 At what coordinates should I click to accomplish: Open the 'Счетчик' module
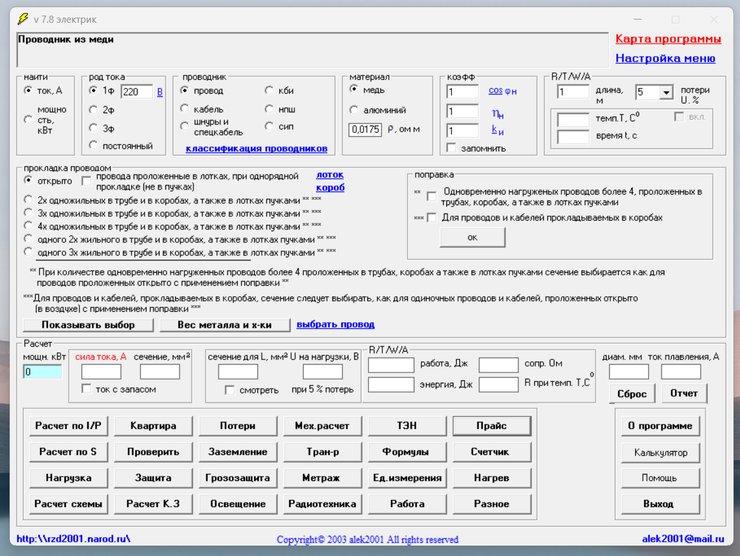tap(491, 452)
